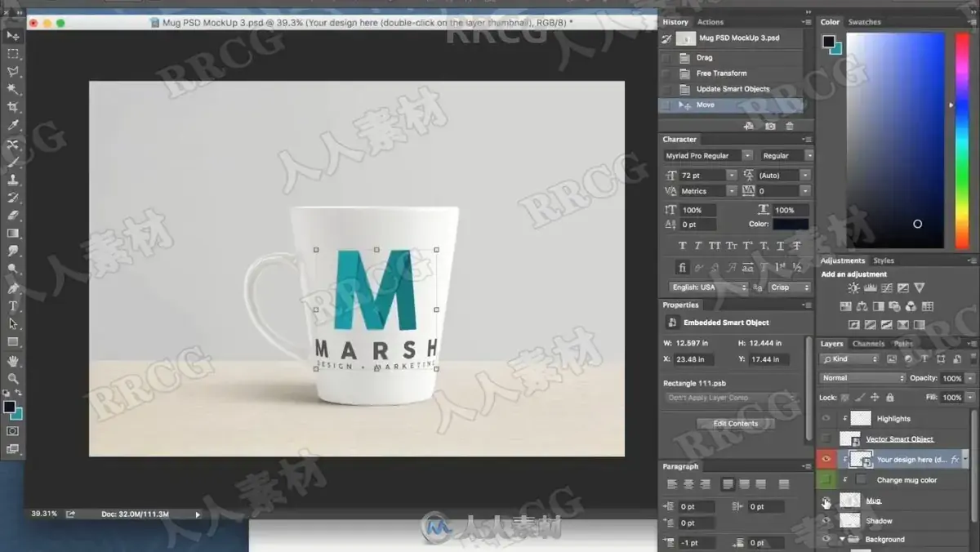Screen dimensions: 980x552
Task: Toggle standard ligatures (fi) button
Action: tap(683, 267)
